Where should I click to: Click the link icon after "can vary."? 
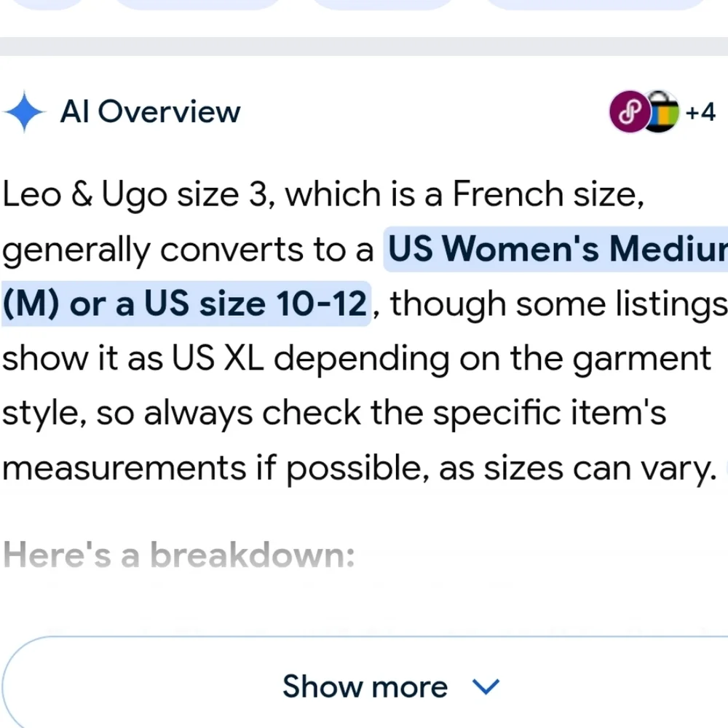[725, 470]
